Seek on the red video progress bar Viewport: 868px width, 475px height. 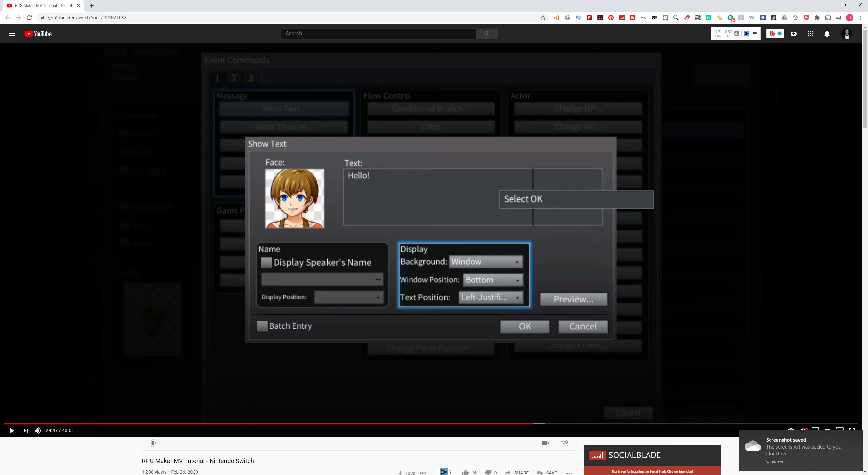(x=268, y=424)
